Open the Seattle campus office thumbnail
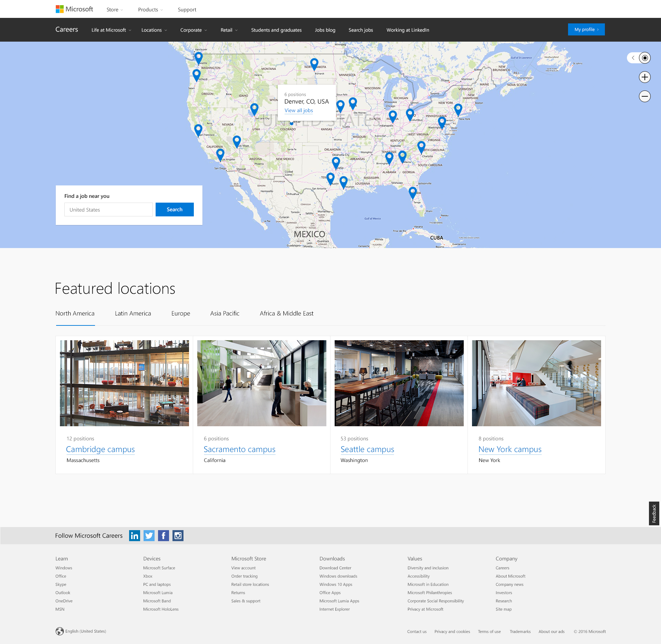 (399, 383)
